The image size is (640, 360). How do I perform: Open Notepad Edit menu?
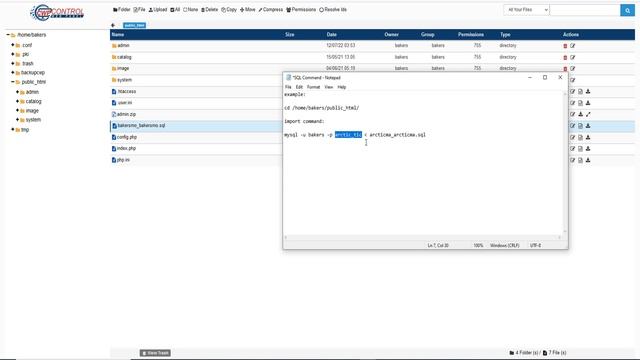click(x=299, y=87)
